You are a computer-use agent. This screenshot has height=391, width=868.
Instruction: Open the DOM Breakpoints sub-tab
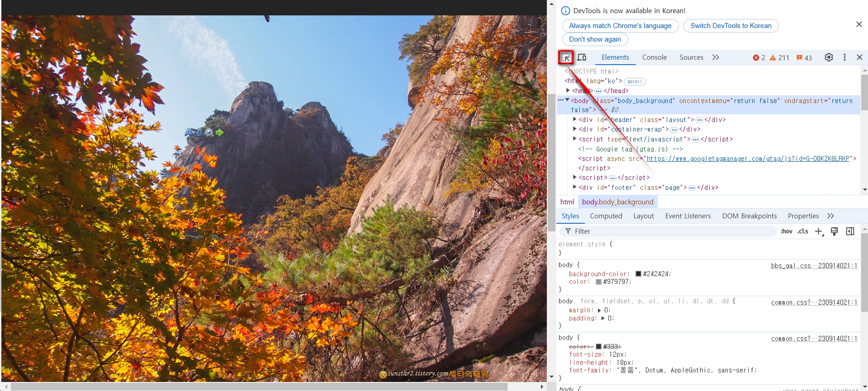point(749,216)
